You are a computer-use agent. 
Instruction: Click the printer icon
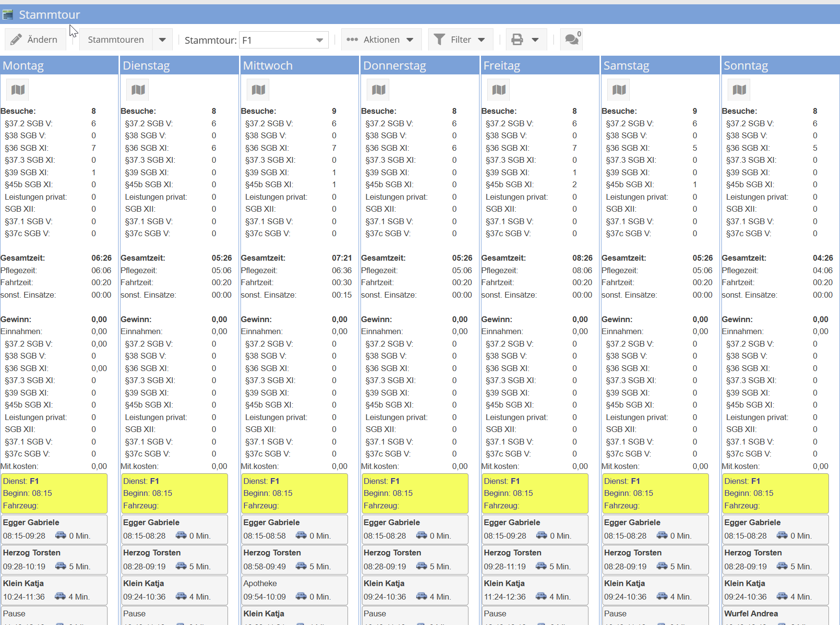517,39
